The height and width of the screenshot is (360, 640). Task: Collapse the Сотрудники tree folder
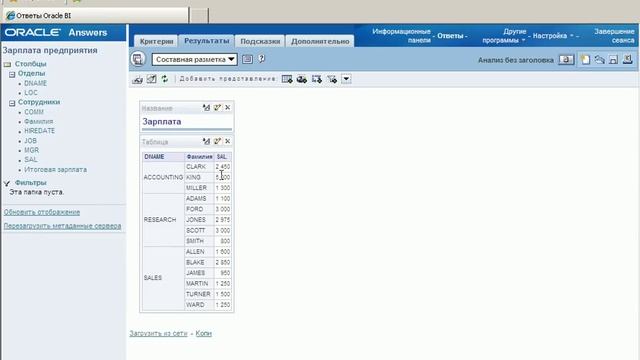12,103
